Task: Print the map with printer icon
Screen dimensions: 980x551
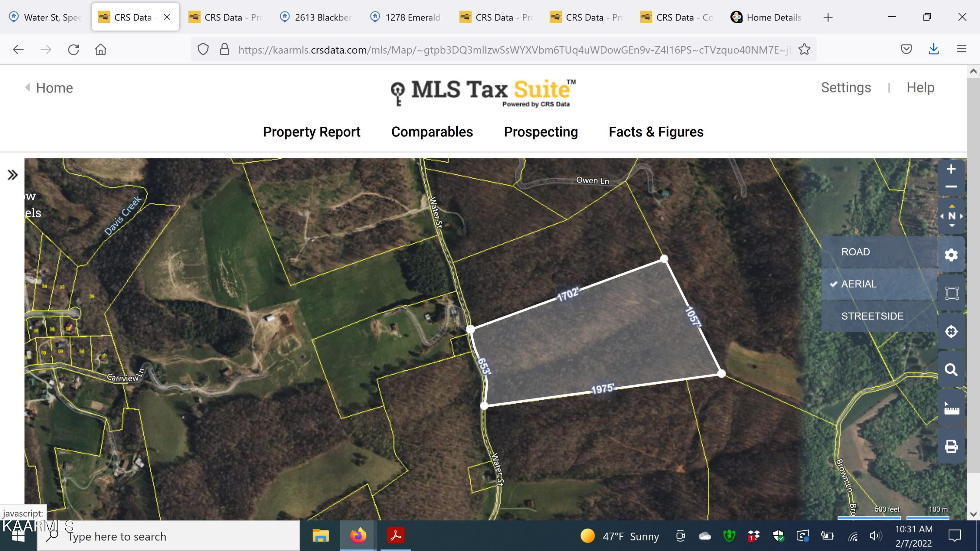Action: [951, 446]
